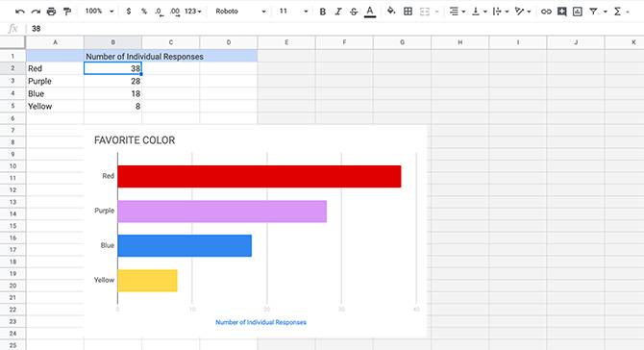Click the blue bar in the chart
The image size is (644, 350).
(185, 245)
